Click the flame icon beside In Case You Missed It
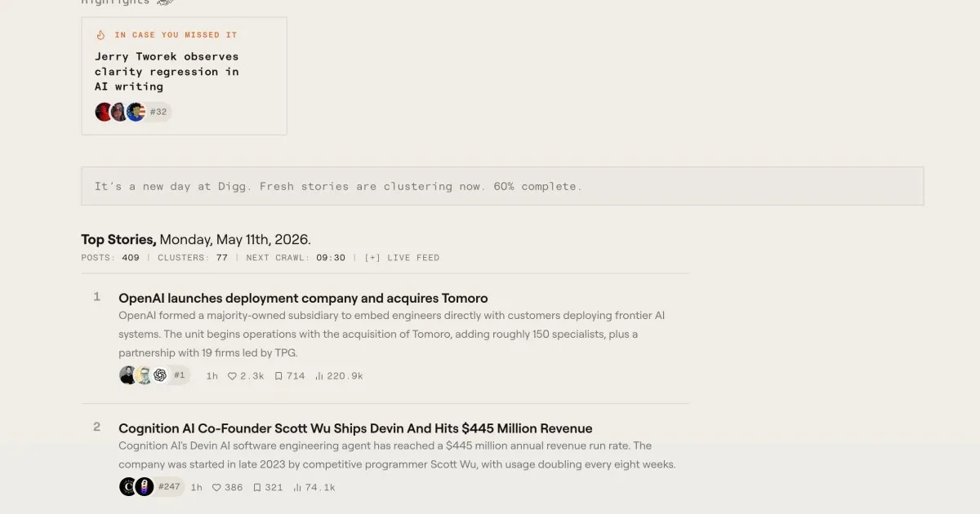 [x=101, y=35]
